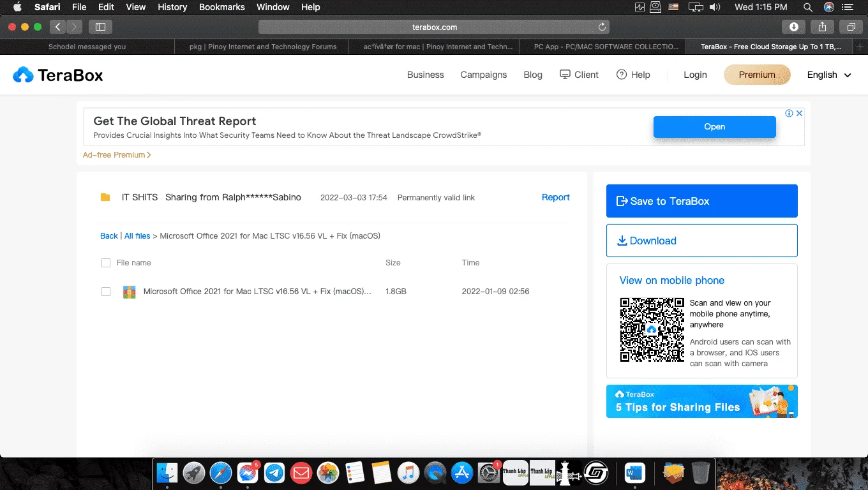This screenshot has height=490, width=868.
Task: Open a new tab with plus icon
Action: [860, 47]
